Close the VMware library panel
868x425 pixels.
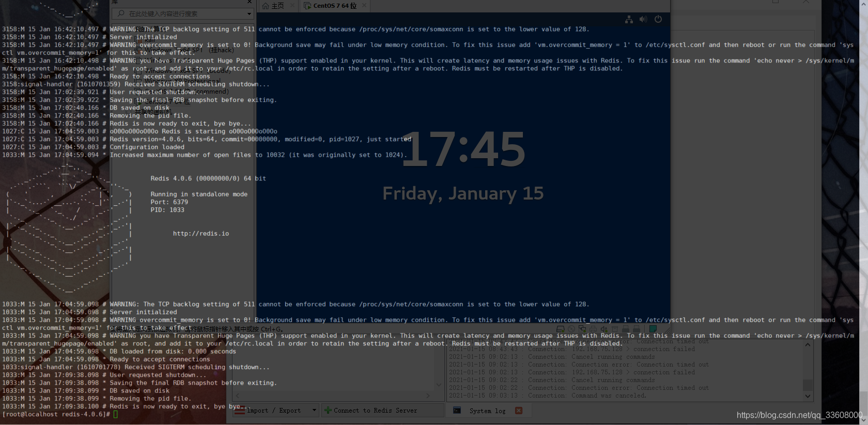point(250,2)
